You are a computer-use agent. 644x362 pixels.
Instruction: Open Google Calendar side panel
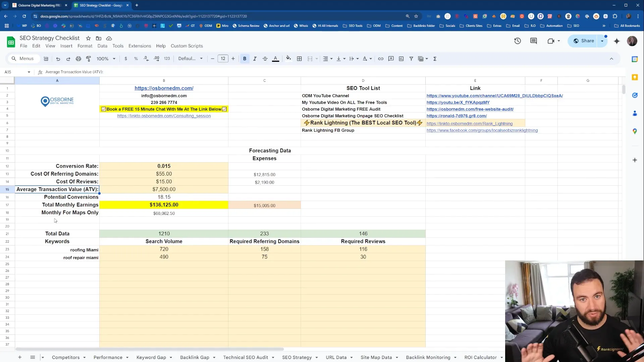635,59
